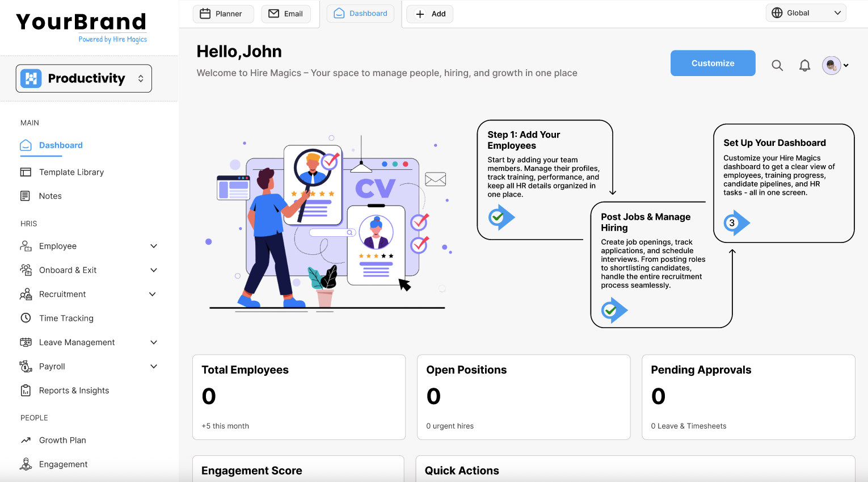Click the Growth Plan trend icon

[x=26, y=440]
